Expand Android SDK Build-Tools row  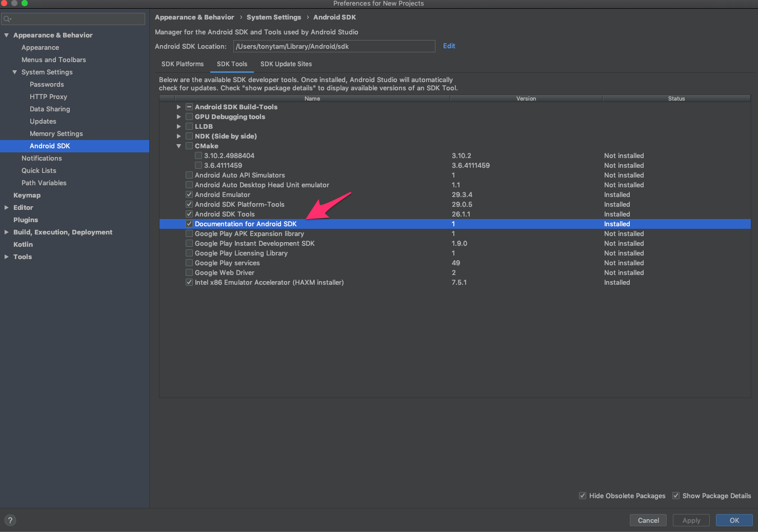click(178, 107)
